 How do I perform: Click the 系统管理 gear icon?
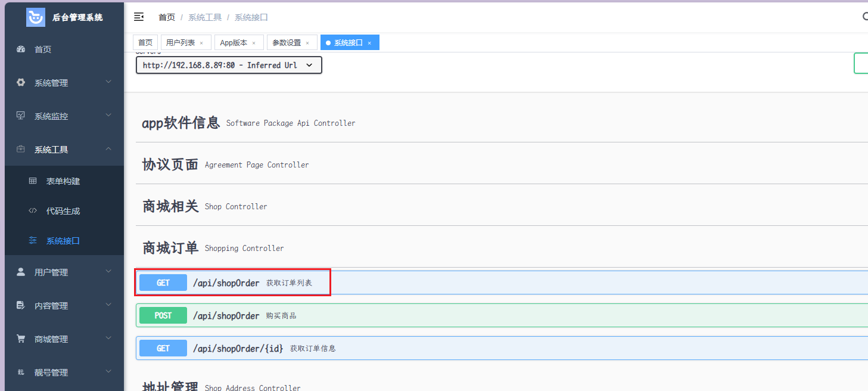coord(21,83)
